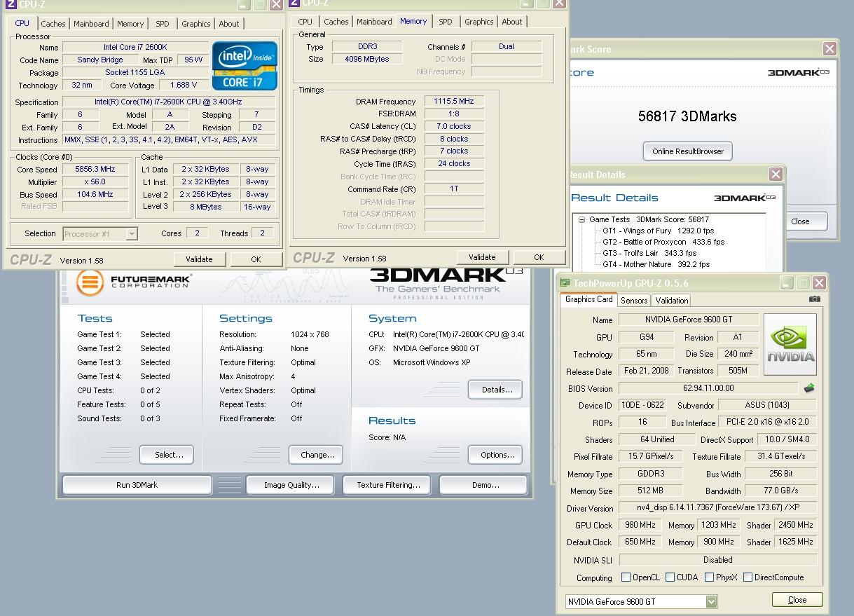Open system Details button
Viewport: 854px width, 616px height.
click(497, 390)
